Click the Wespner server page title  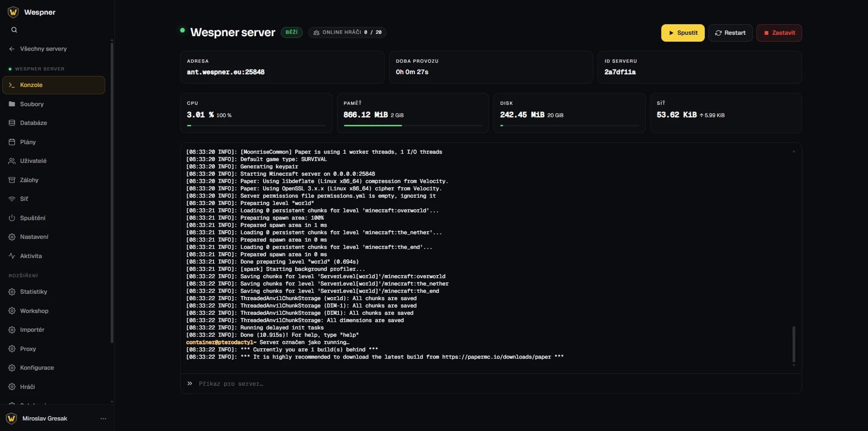(233, 32)
